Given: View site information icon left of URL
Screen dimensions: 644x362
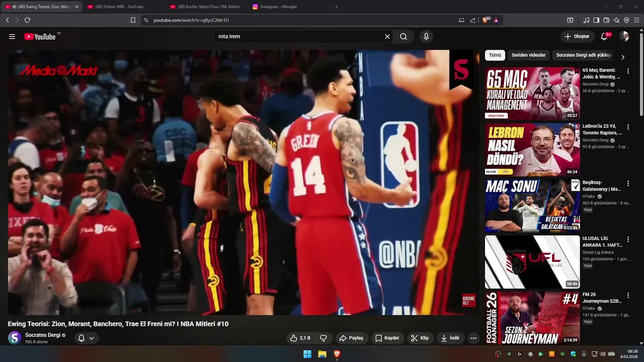Looking at the screenshot, I should coord(146,20).
